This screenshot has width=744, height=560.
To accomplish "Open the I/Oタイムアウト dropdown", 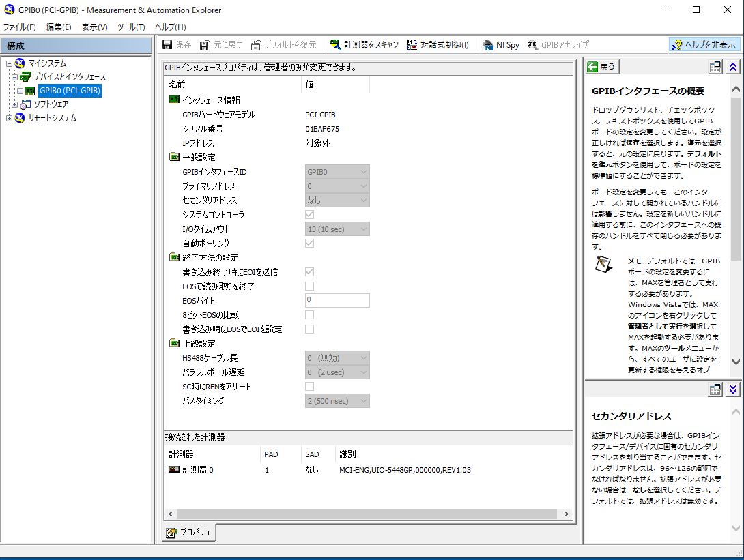I will pos(337,229).
